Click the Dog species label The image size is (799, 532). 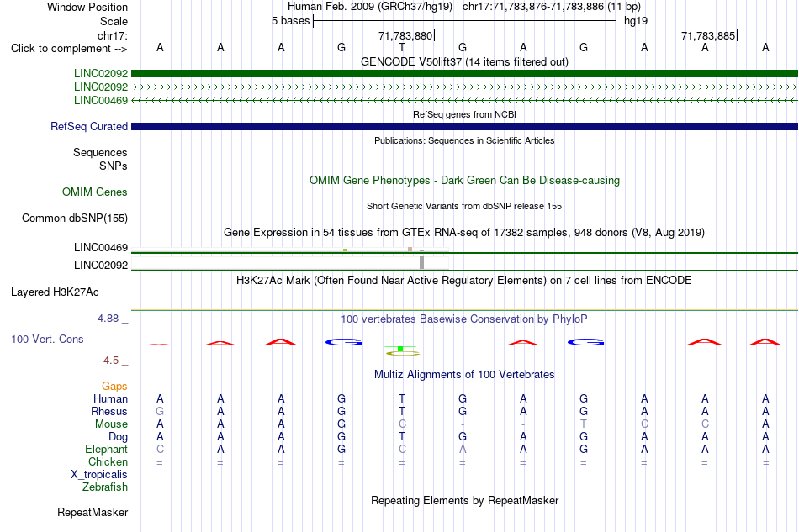point(118,437)
